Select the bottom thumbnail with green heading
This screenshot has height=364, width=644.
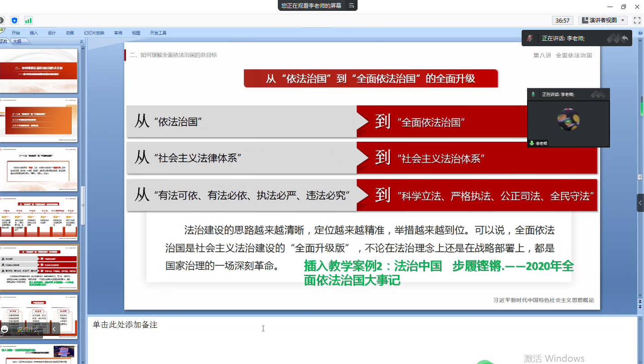point(39,354)
